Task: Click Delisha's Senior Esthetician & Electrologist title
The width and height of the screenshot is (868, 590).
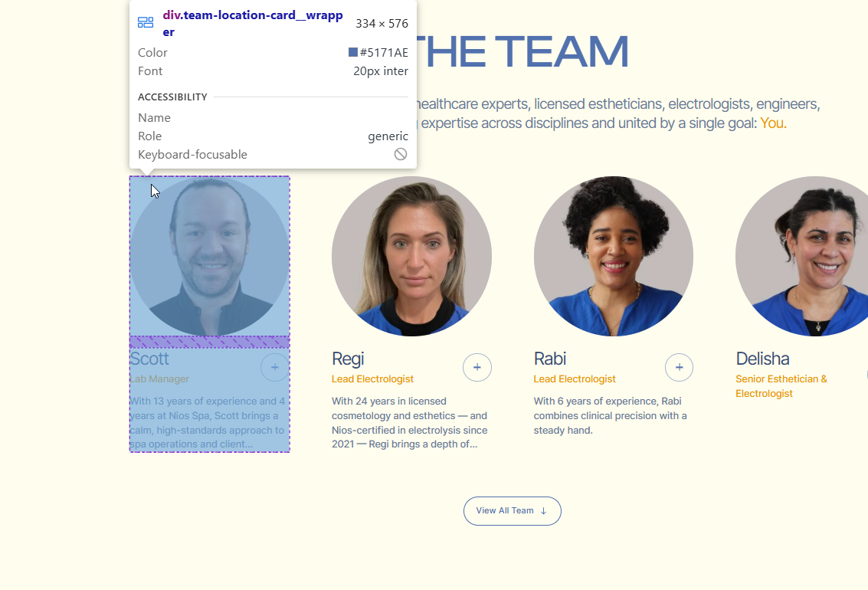Action: click(781, 386)
